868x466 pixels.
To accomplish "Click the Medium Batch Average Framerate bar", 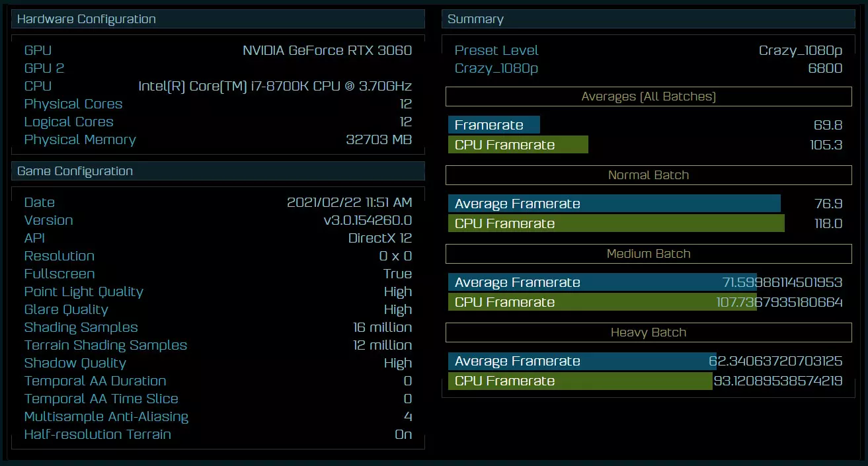I will (x=602, y=282).
